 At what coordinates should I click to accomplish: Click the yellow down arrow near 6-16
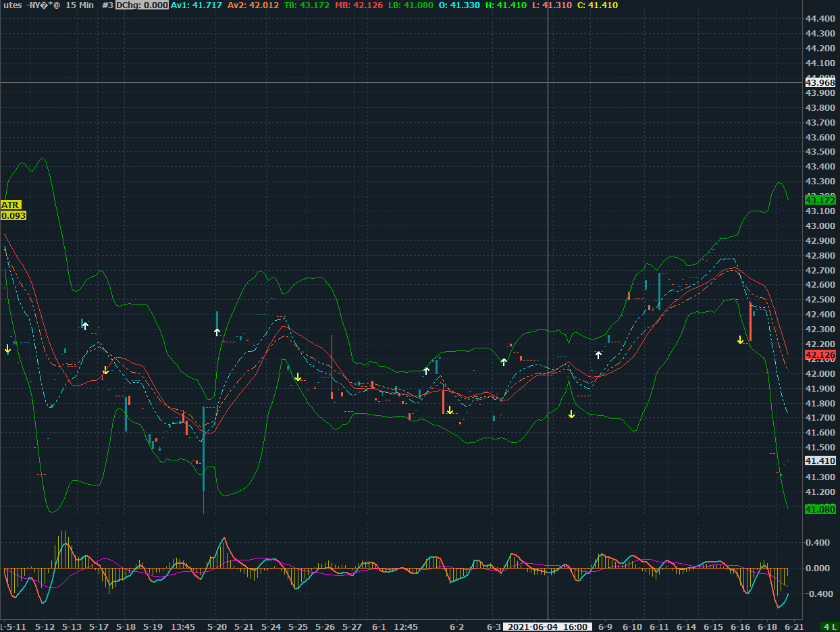click(x=740, y=340)
